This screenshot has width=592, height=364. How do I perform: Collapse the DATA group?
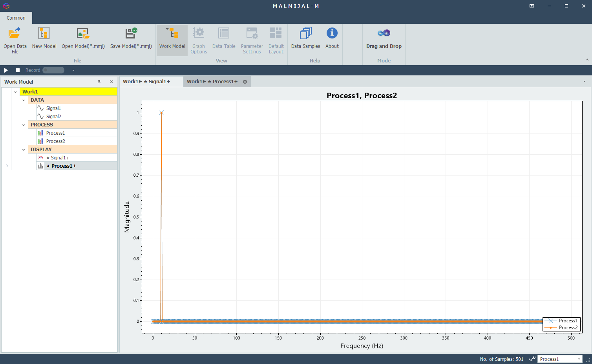(24, 100)
